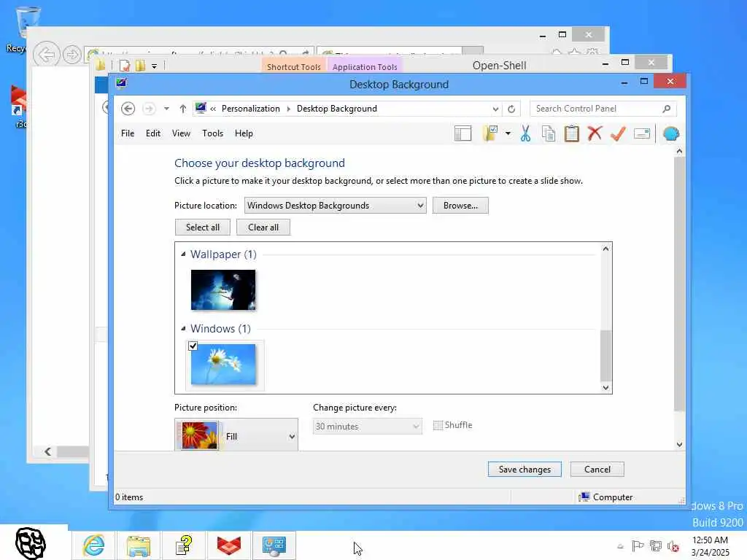
Task: Collapse the Wallpaper (1) group
Action: pos(183,254)
